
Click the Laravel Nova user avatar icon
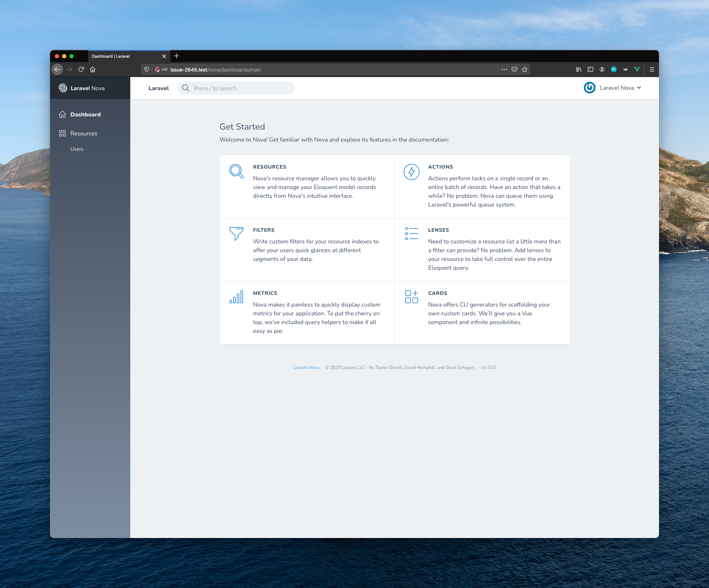click(x=589, y=88)
